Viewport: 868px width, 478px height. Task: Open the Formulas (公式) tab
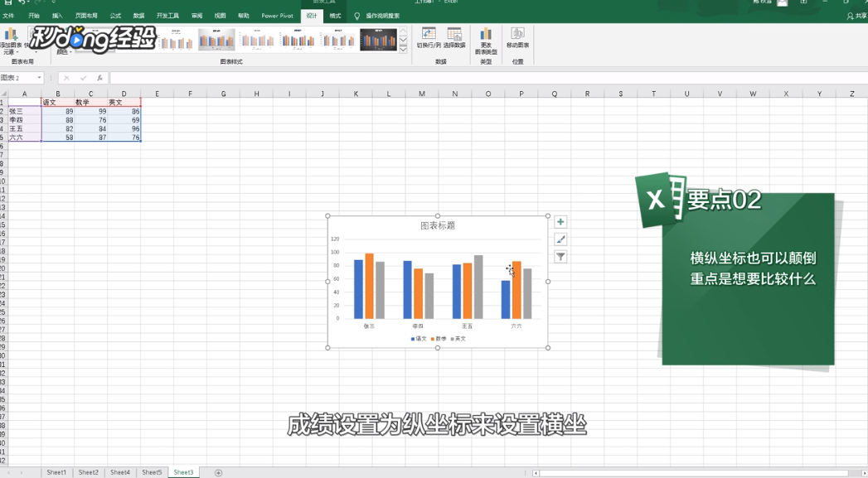pyautogui.click(x=115, y=16)
